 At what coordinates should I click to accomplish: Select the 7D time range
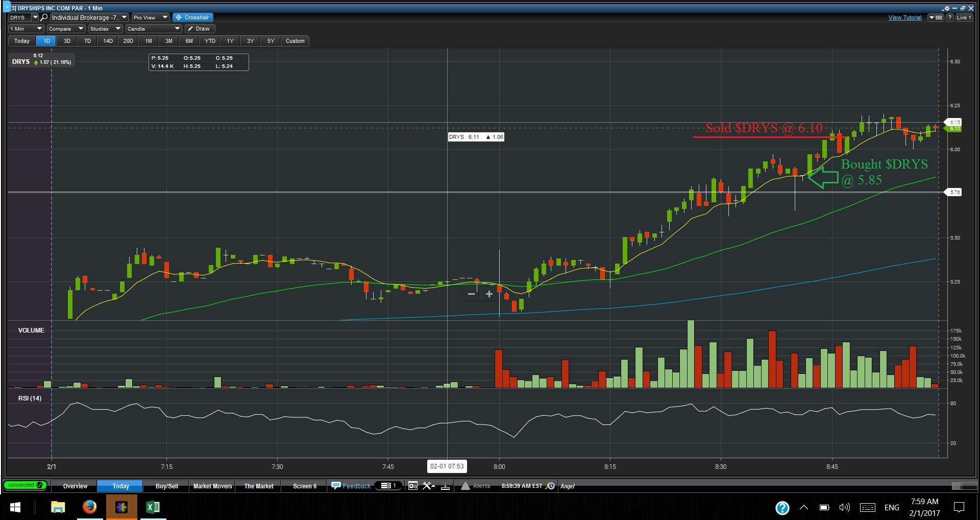(87, 41)
